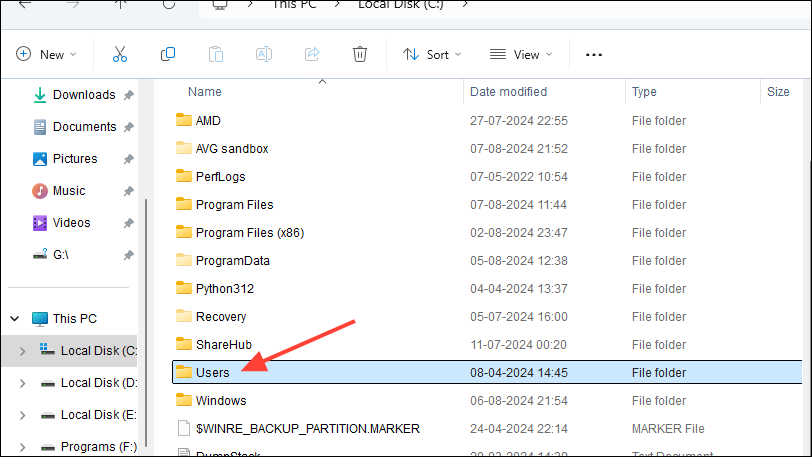Select the Program Files folder icon
This screenshot has height=457, width=812.
(x=183, y=204)
